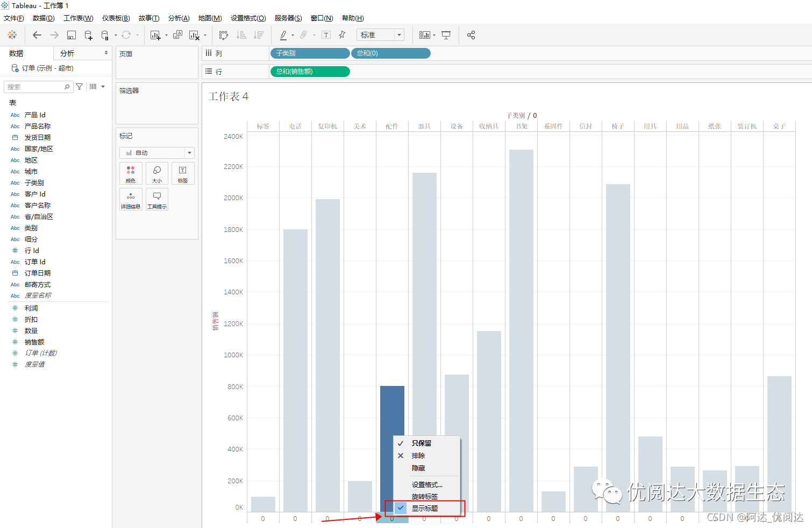The width and height of the screenshot is (812, 528).
Task: Click the 总和(0) pill on columns shelf
Action: tap(391, 53)
